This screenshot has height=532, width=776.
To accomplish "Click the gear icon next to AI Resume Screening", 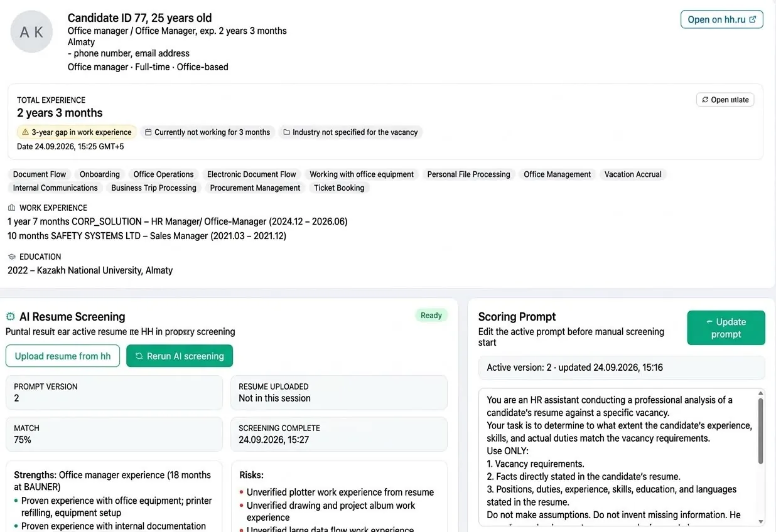I will 10,316.
